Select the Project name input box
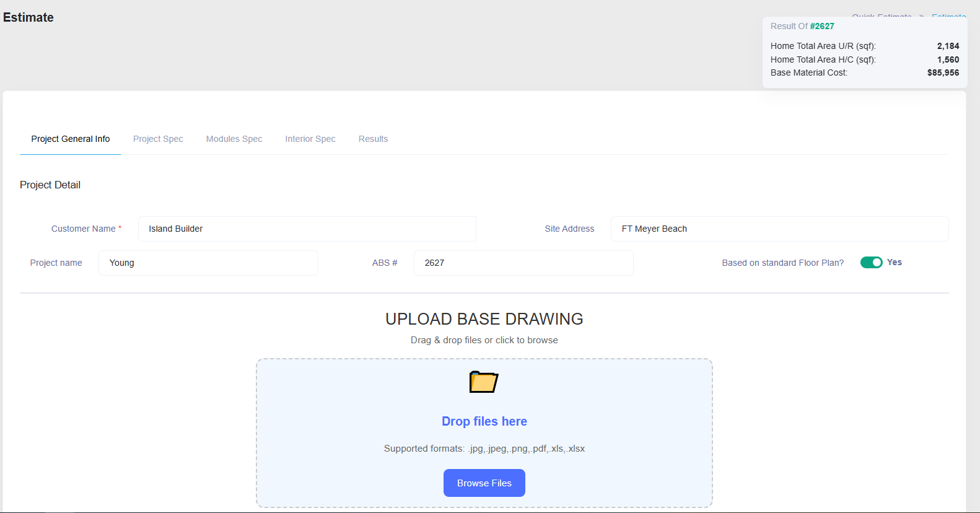 (208, 263)
